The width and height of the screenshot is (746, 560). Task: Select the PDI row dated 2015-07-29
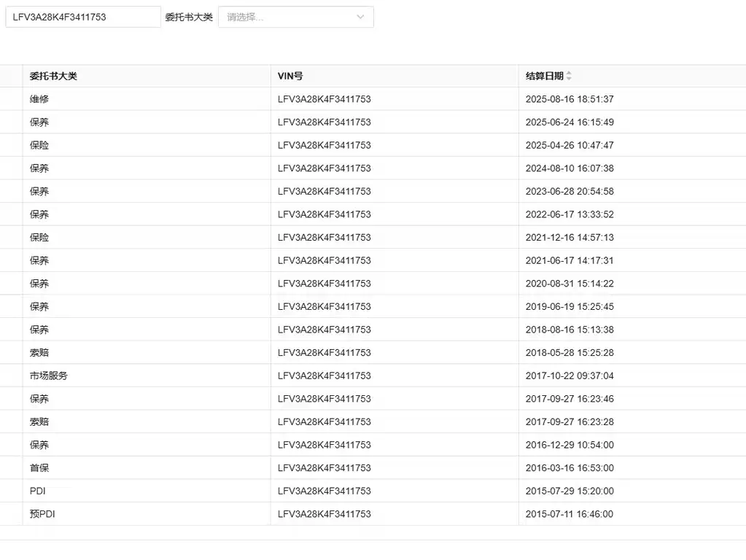(x=373, y=491)
